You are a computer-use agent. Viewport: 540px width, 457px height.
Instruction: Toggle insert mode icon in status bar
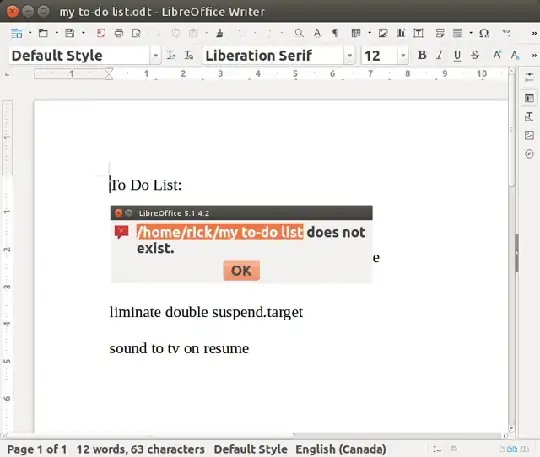(x=437, y=449)
